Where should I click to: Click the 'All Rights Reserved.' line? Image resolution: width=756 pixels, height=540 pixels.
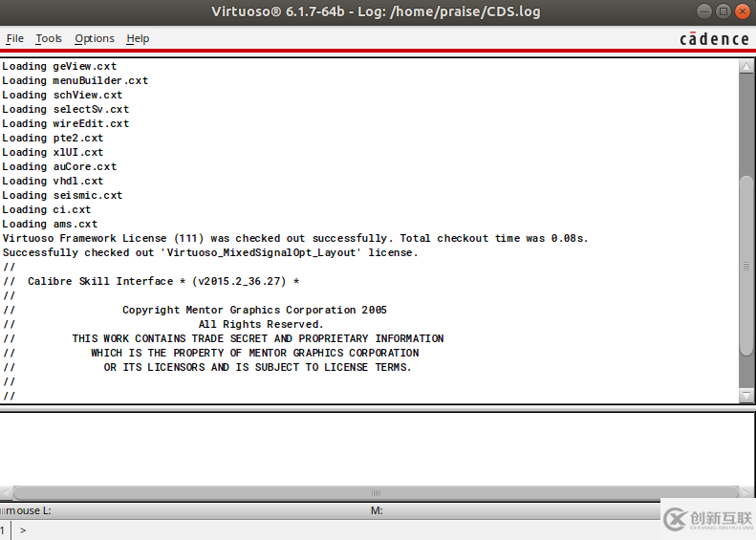[x=261, y=325]
